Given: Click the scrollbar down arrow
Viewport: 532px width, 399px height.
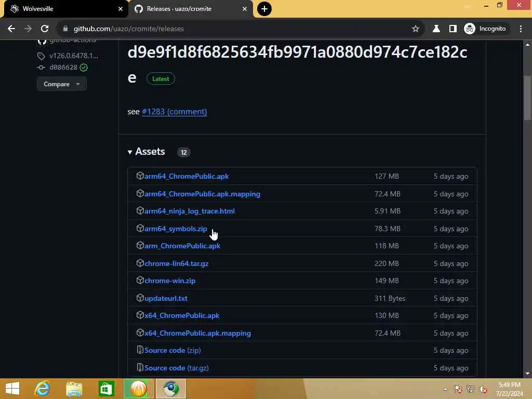Looking at the screenshot, I should pyautogui.click(x=527, y=374).
